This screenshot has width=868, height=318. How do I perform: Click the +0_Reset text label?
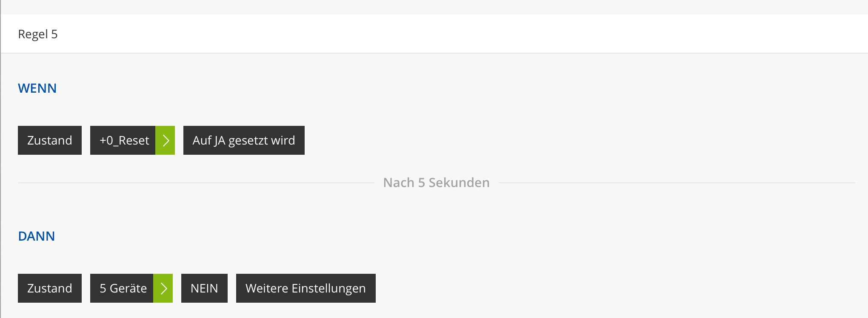[x=124, y=140]
